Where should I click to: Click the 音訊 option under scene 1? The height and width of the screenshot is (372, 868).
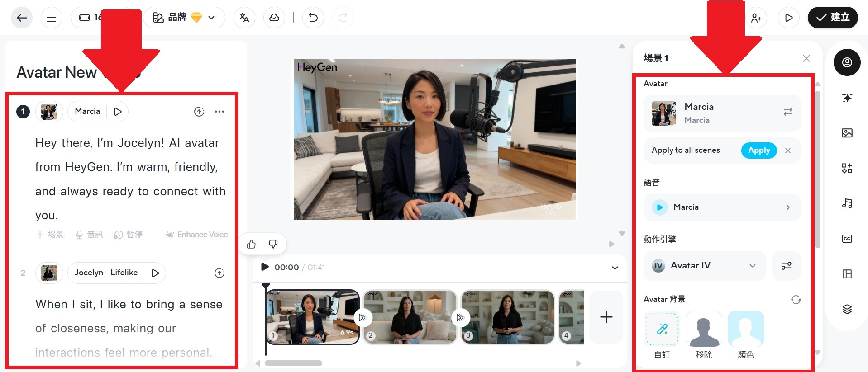(x=89, y=235)
